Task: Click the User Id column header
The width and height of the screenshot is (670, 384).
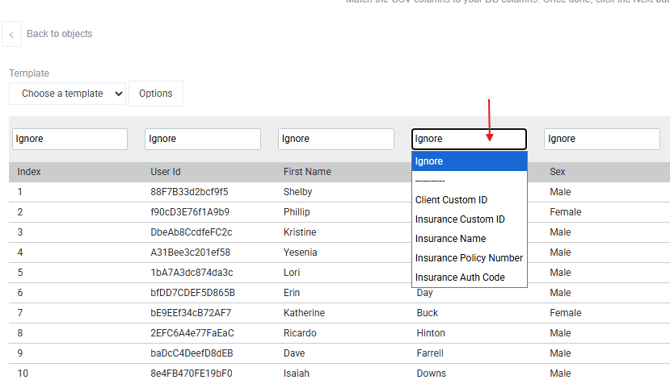Action: 165,172
